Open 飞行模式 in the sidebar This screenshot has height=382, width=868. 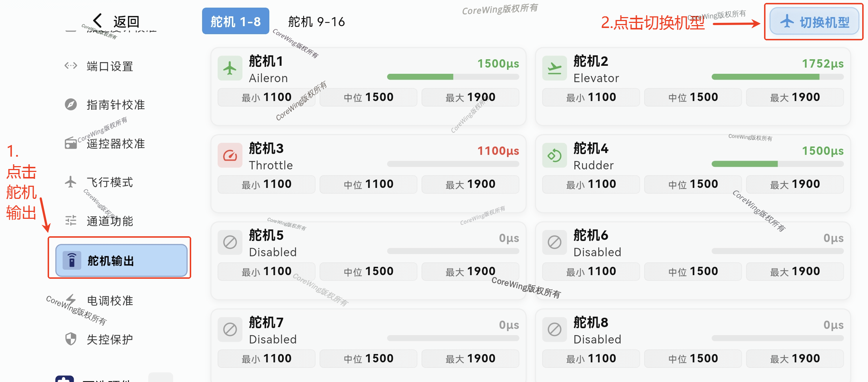[110, 182]
